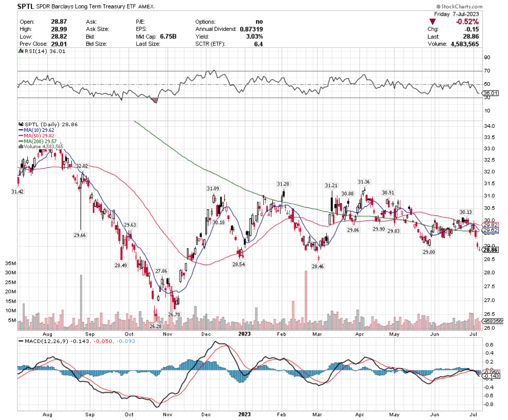Click the Chg -0.15 value

(x=472, y=29)
